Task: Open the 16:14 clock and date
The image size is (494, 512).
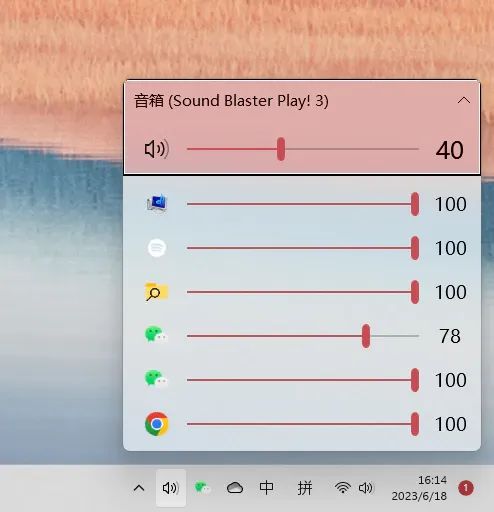Action: coord(419,488)
